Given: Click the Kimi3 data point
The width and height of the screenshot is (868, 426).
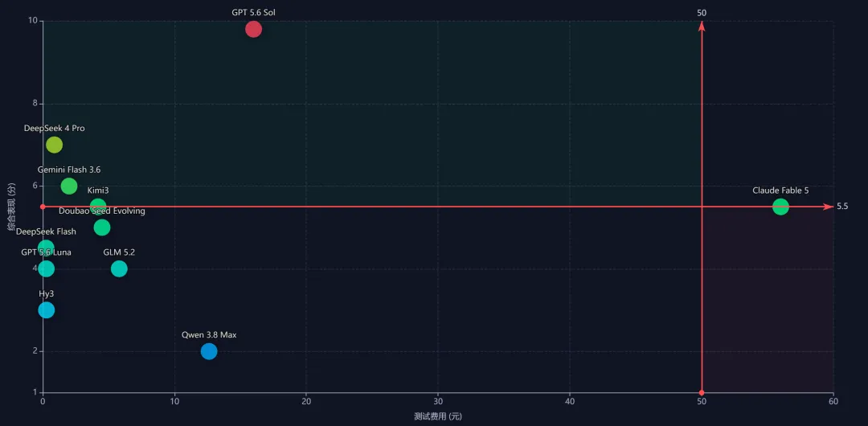Looking at the screenshot, I should click(x=98, y=207).
